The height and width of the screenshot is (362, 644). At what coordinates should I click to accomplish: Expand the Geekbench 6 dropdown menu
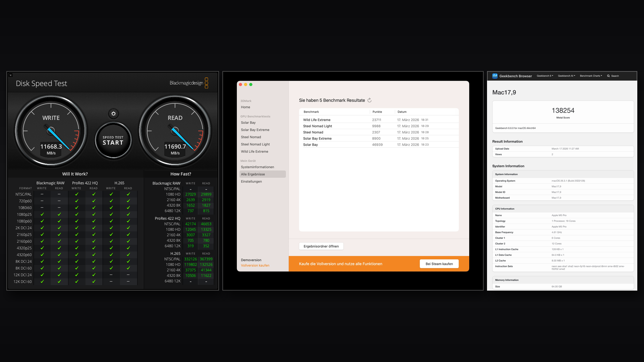coord(545,76)
